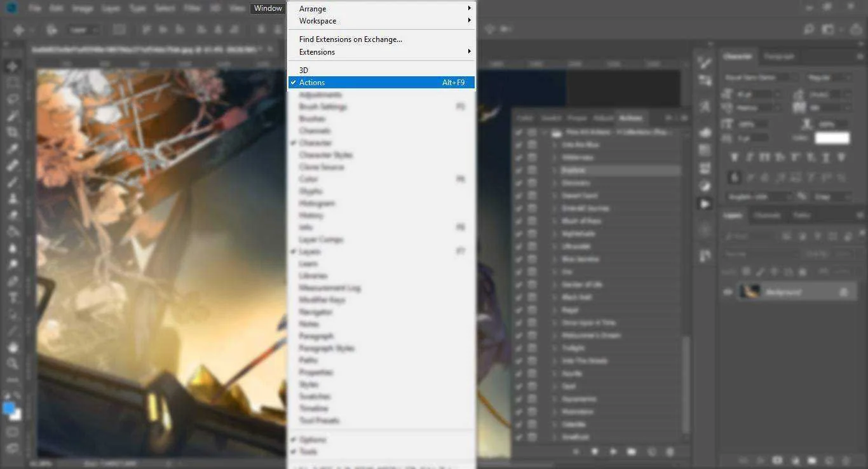Click the search icon in the options bar
868x469 pixels.
[x=809, y=30]
